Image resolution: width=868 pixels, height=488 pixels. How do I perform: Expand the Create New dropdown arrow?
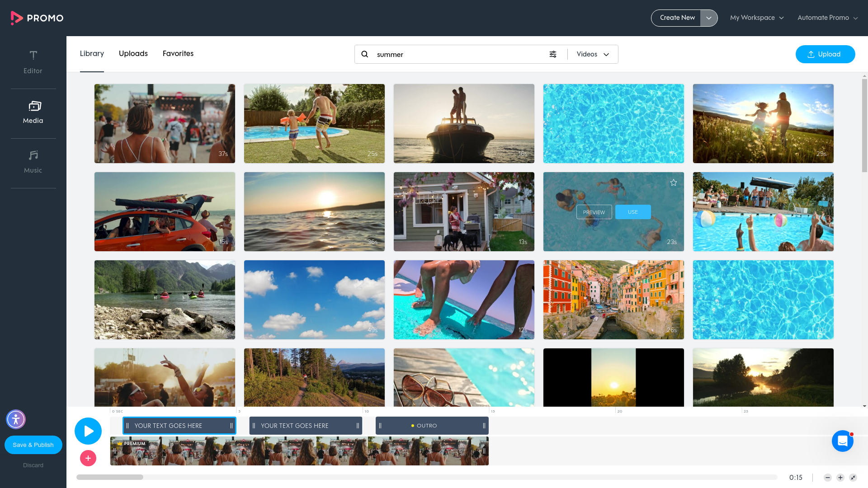(x=709, y=18)
